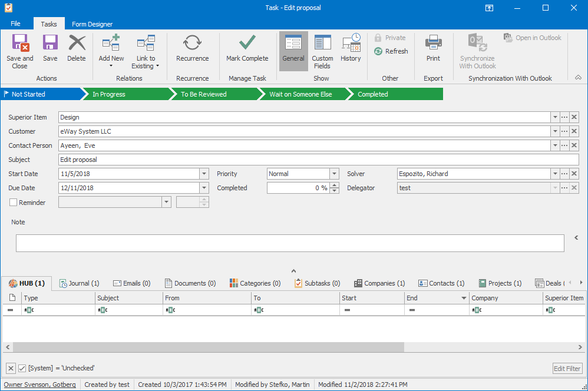This screenshot has width=588, height=391.
Task: Open Link to Existing menu
Action: point(146,50)
